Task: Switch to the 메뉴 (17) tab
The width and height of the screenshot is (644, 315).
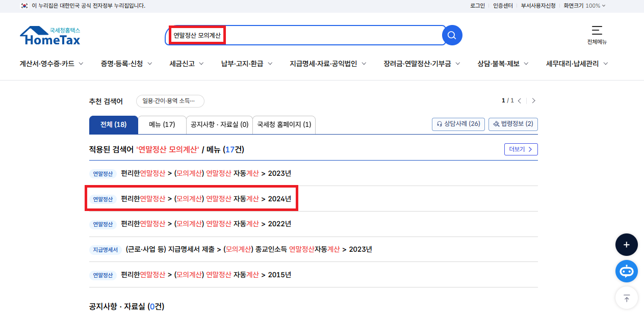Action: point(162,125)
